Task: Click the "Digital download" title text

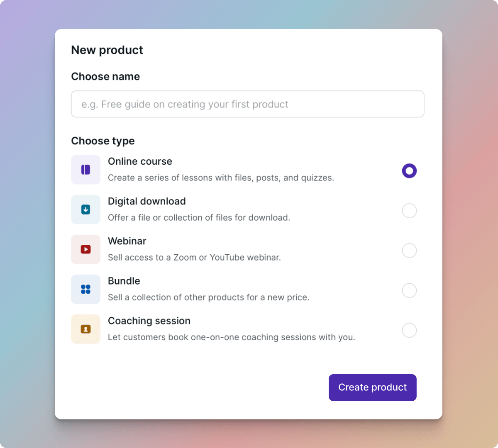Action: (146, 201)
